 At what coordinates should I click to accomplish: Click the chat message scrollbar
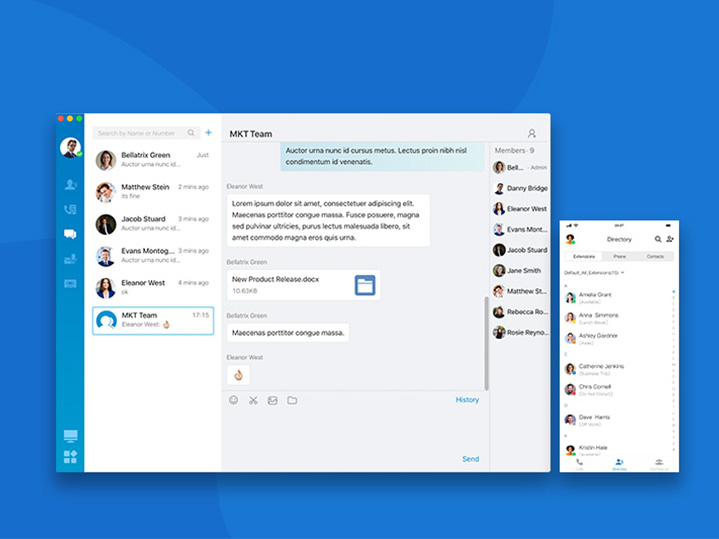click(486, 343)
